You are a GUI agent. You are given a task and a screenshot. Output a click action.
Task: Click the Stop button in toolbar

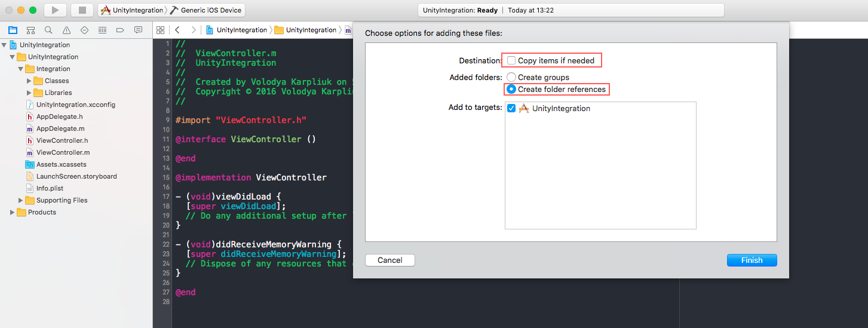click(82, 10)
